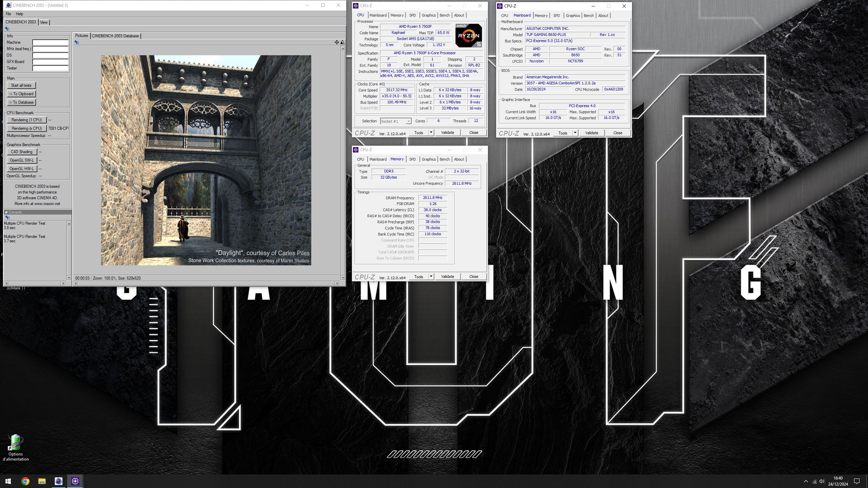Click into the MHz (real freq.) field

[x=51, y=49]
